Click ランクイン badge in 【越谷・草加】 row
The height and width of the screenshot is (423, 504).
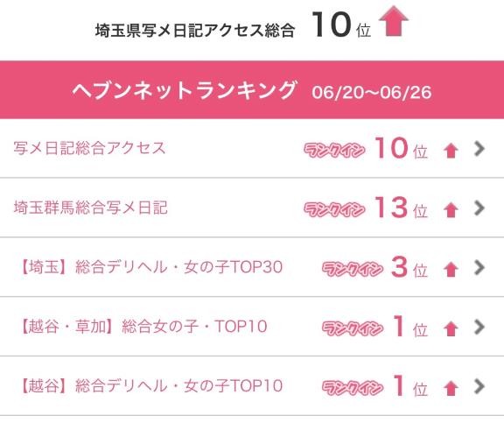point(353,328)
